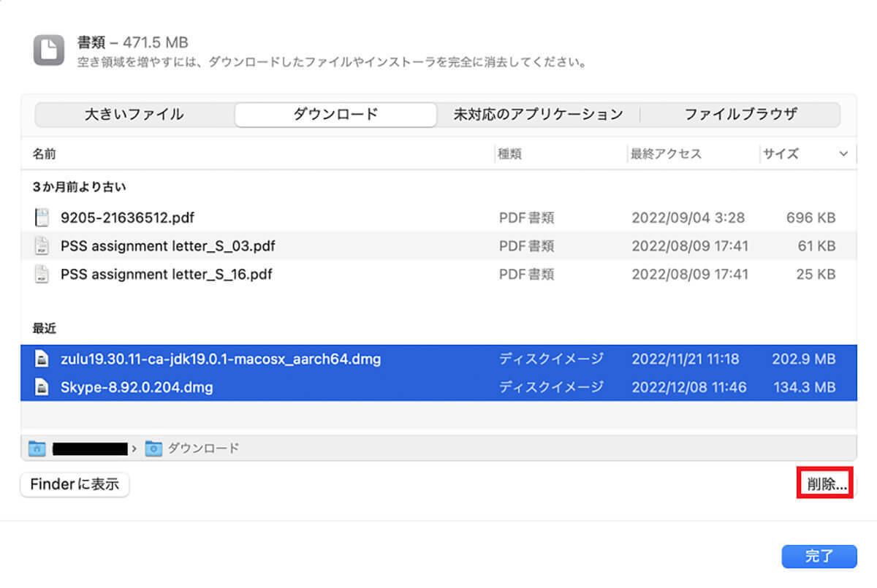The height and width of the screenshot is (588, 877).
Task: Select the Skype-8.92.0.204.dmg file name
Action: (x=137, y=387)
